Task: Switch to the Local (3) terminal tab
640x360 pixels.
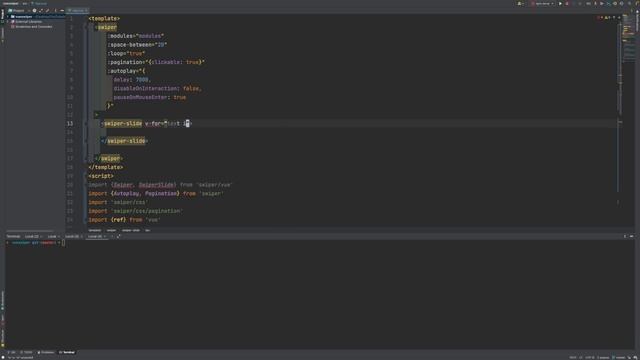Action: tap(73, 236)
